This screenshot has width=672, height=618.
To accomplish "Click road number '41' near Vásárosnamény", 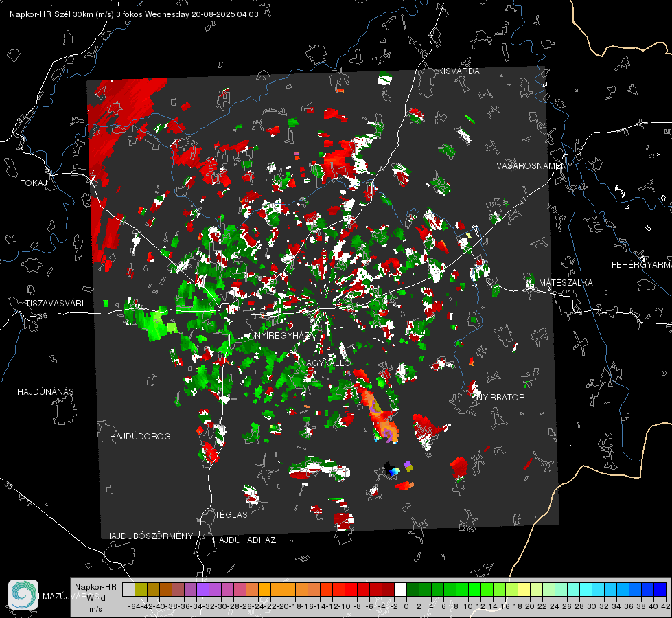I will click(522, 201).
